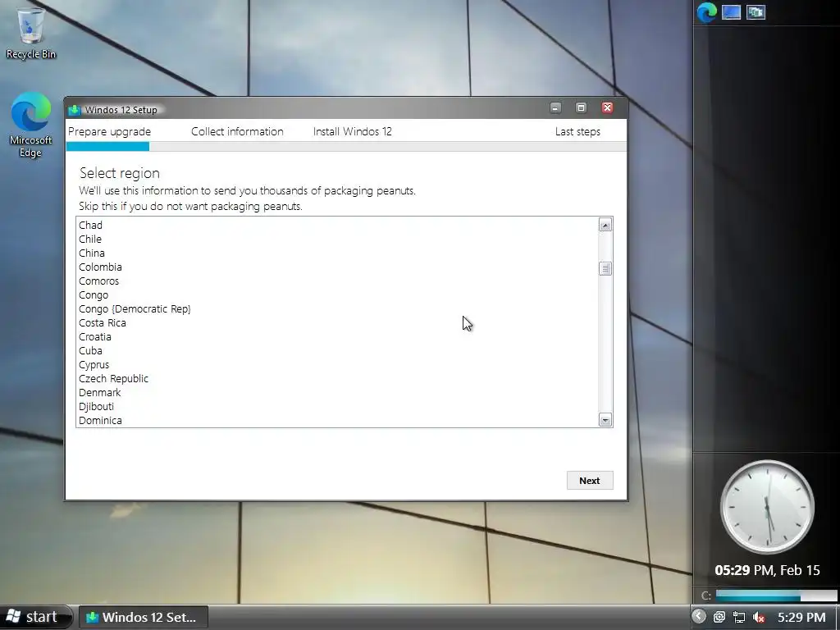Click the network tray icon
This screenshot has height=630, width=840.
739,617
